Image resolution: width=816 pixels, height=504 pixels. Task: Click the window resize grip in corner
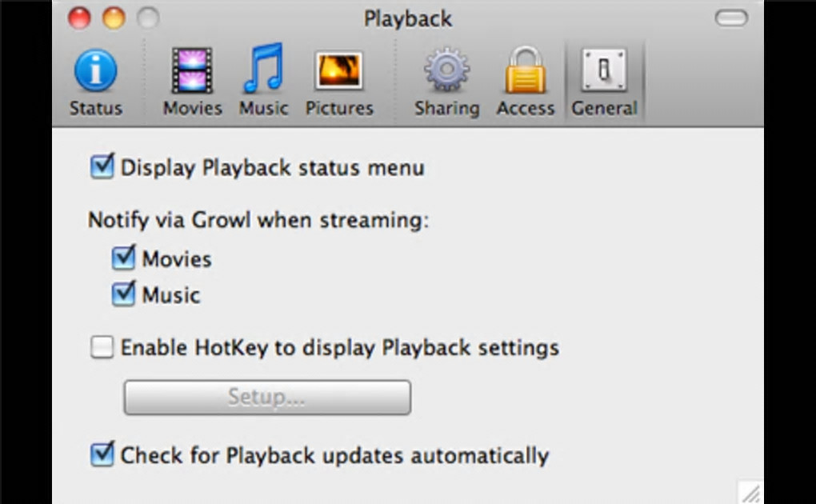pos(750,491)
